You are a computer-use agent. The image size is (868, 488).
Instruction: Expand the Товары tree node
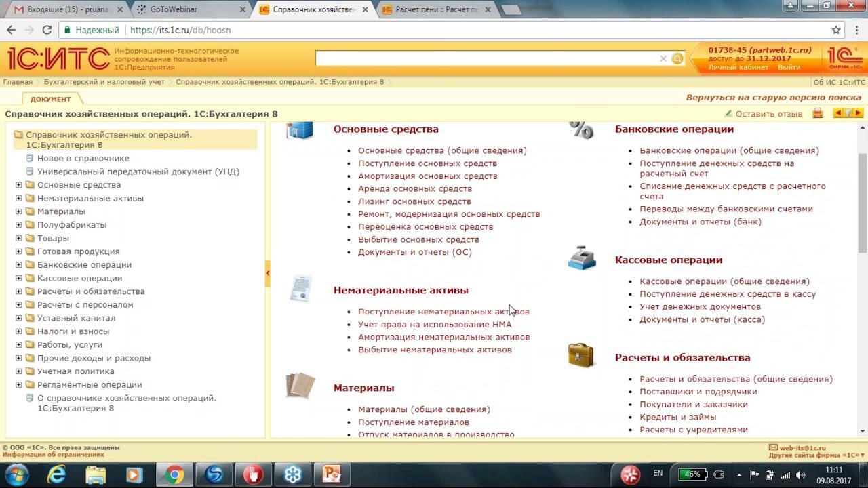point(19,238)
